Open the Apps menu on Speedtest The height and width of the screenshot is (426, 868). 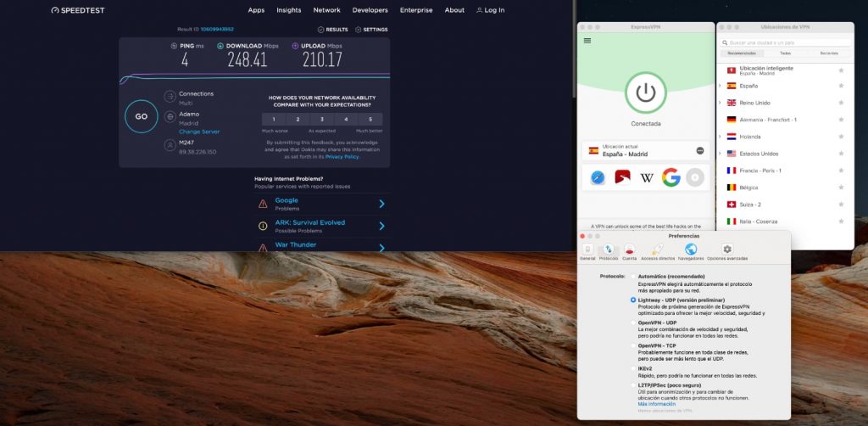coord(256,10)
